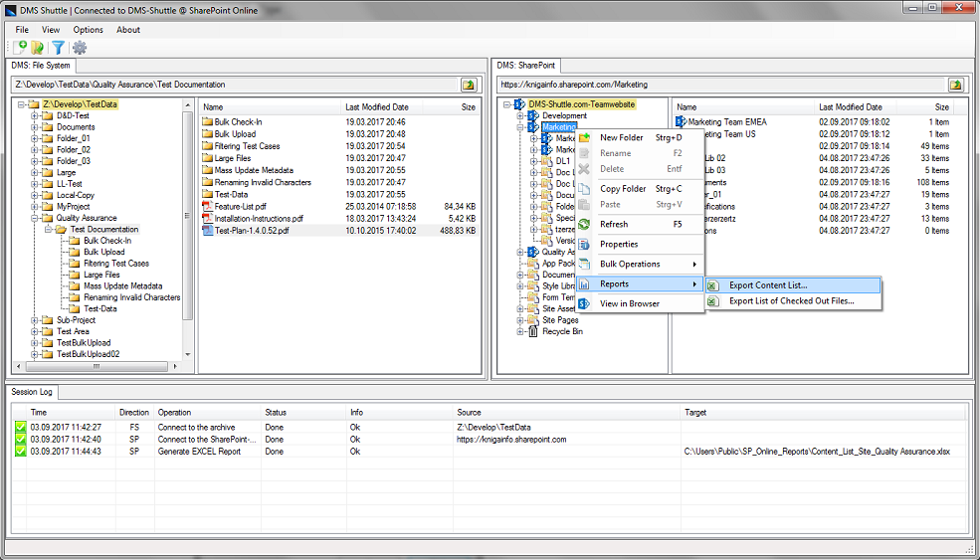The width and height of the screenshot is (980, 560).
Task: Click the new document toolbar icon
Action: pos(20,48)
